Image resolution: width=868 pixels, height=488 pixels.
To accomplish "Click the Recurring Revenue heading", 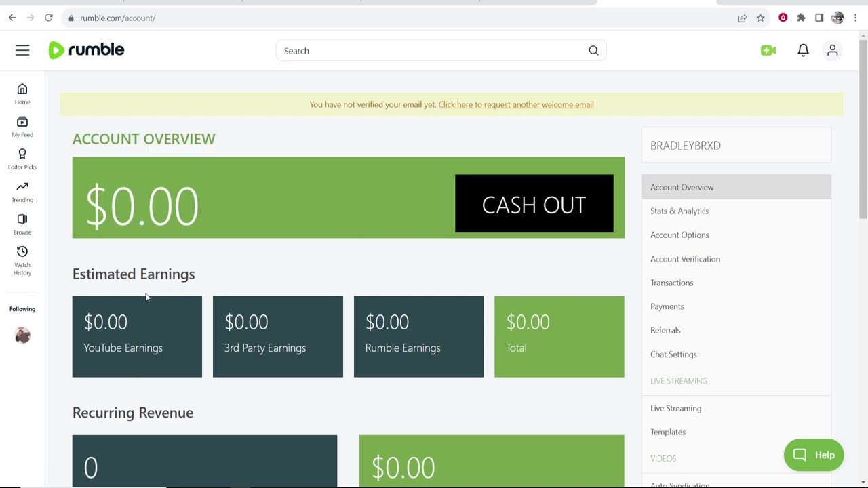I will (133, 413).
